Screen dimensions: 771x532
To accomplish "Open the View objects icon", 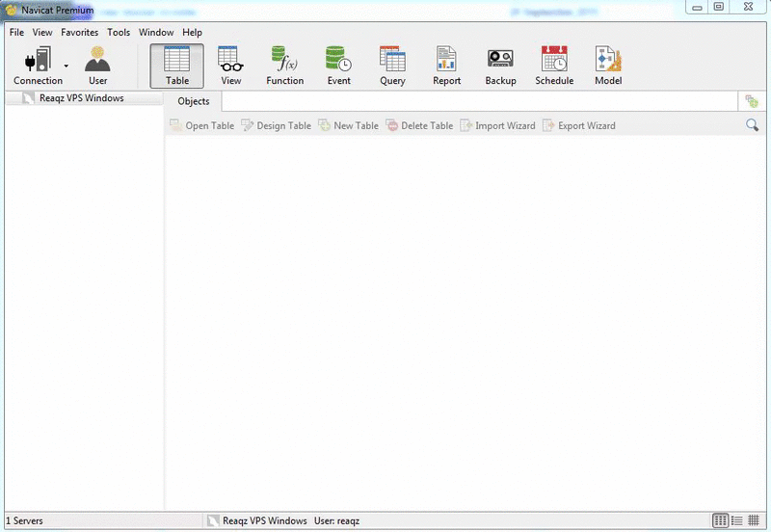I will 230,66.
